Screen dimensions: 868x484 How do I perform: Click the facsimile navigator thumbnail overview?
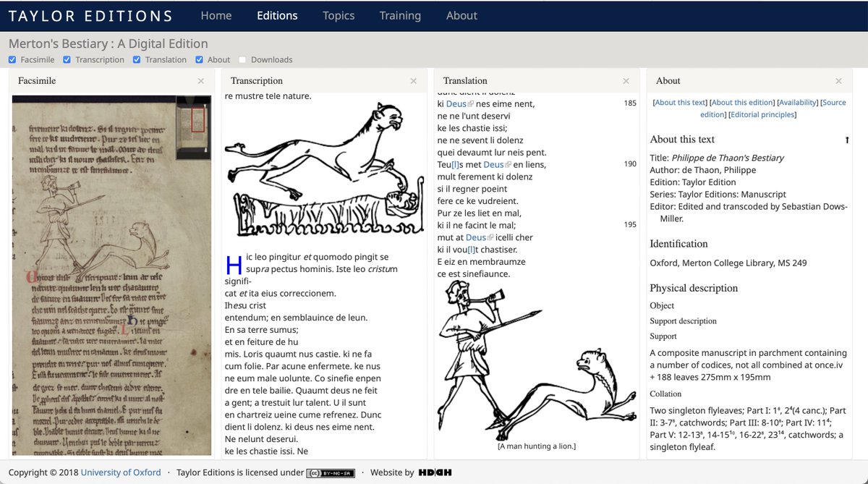[193, 127]
